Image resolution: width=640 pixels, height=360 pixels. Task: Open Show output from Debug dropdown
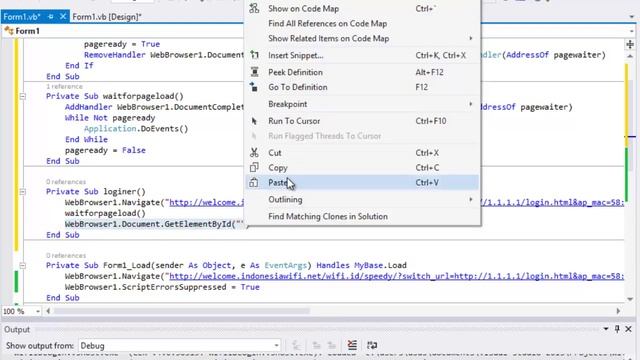(276, 346)
